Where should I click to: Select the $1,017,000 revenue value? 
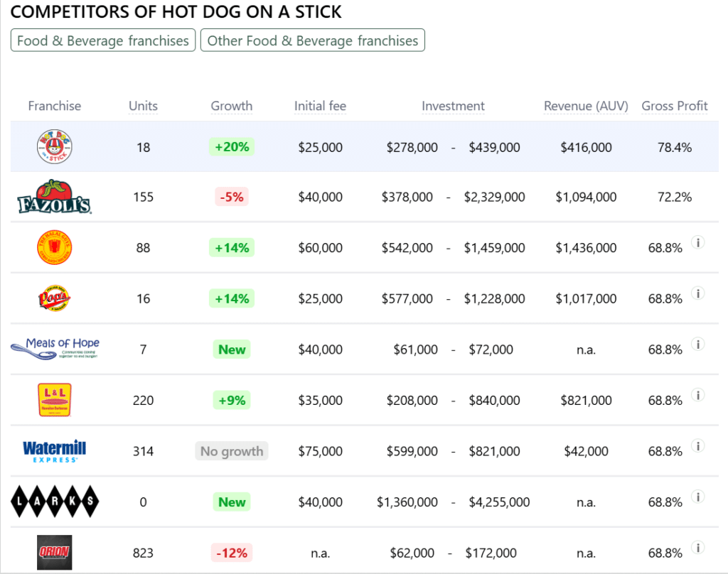[586, 299]
